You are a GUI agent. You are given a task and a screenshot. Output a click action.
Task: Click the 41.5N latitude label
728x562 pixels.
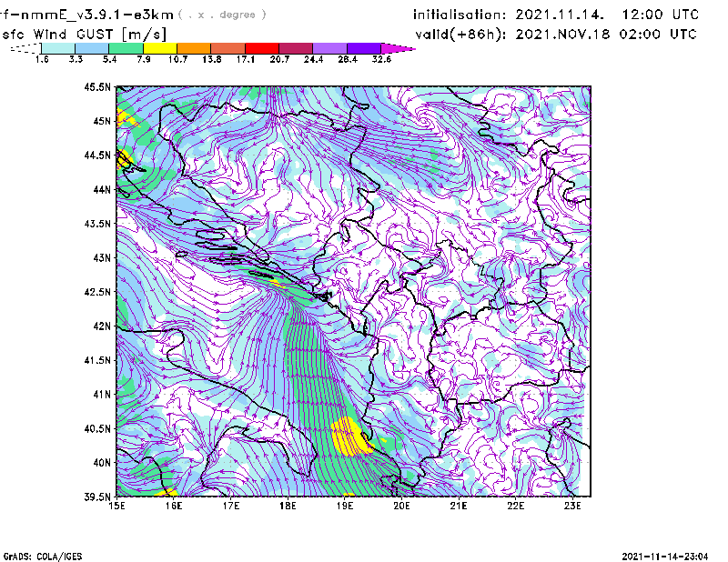point(97,360)
